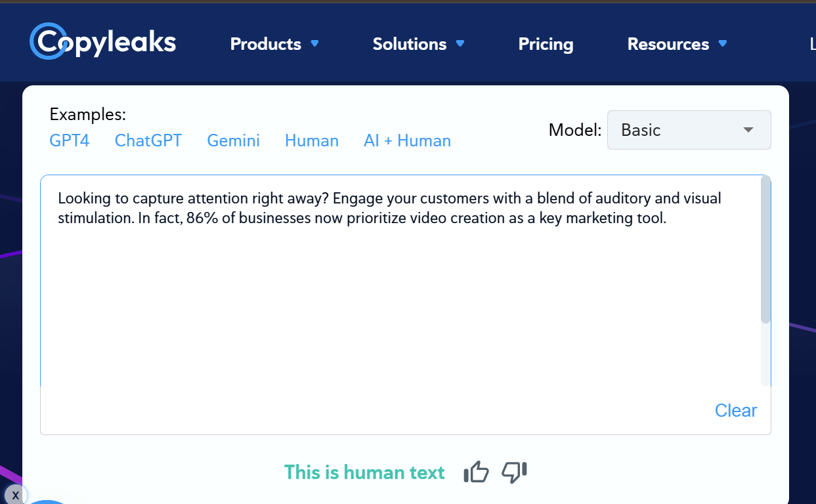Image resolution: width=816 pixels, height=504 pixels.
Task: Load the ChatGPT example text
Action: [x=148, y=140]
